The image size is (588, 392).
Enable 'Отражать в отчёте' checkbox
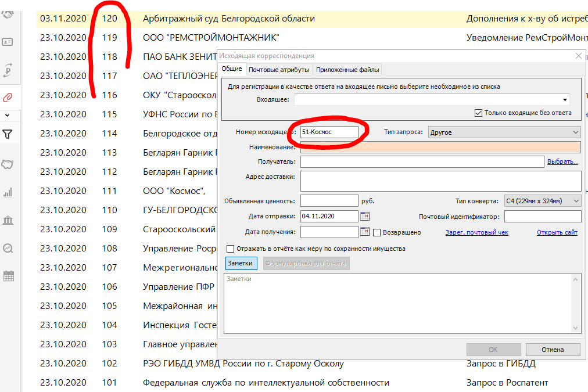click(230, 249)
